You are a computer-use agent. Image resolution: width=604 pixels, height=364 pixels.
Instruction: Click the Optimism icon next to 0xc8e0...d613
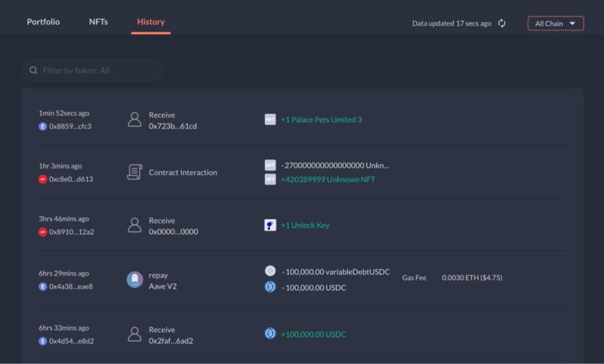43,179
